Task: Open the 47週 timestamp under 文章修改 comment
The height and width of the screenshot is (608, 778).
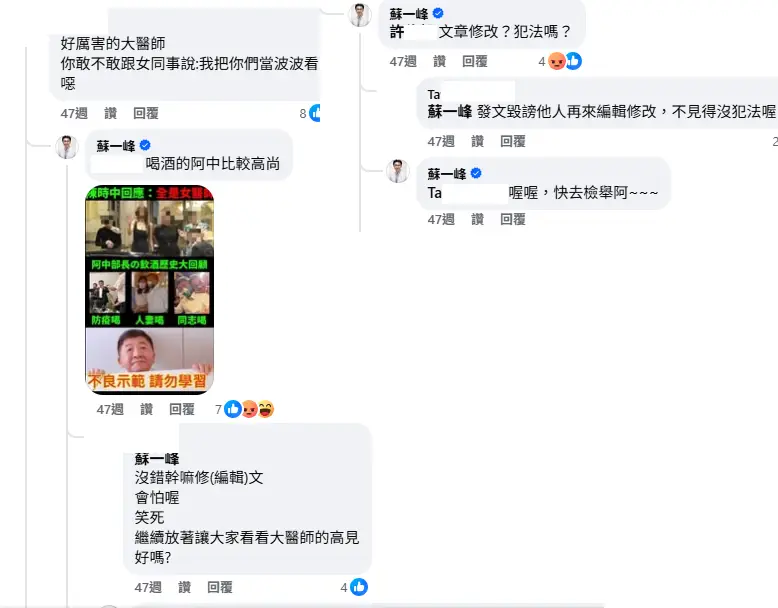Action: coord(403,61)
